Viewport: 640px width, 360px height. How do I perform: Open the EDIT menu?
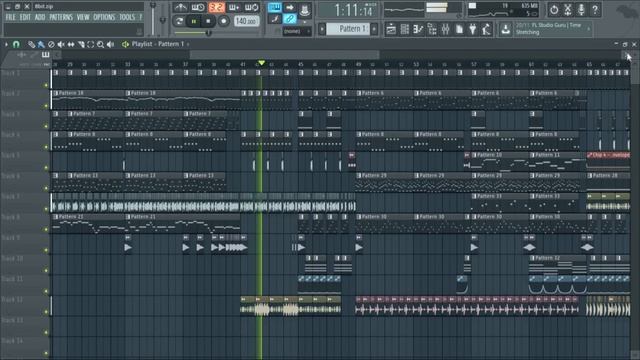25,17
